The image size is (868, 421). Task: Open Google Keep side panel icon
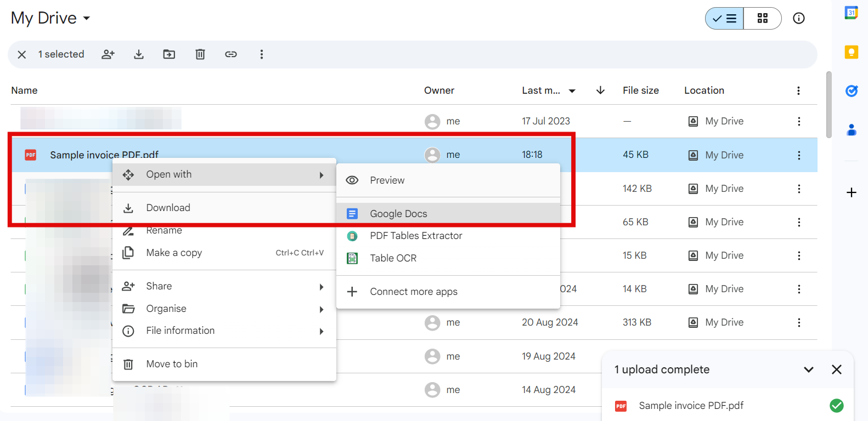click(x=852, y=52)
